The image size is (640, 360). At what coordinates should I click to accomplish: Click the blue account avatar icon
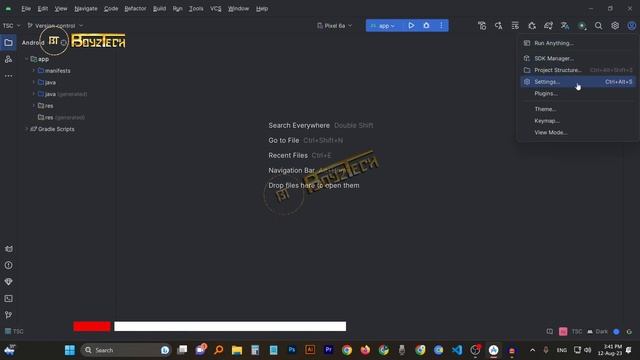click(x=631, y=26)
